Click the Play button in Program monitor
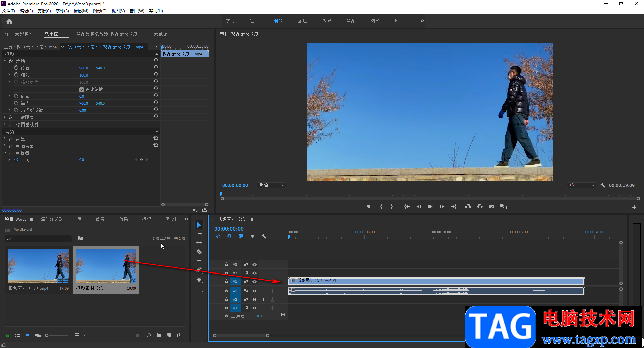The height and width of the screenshot is (348, 644). 430,207
